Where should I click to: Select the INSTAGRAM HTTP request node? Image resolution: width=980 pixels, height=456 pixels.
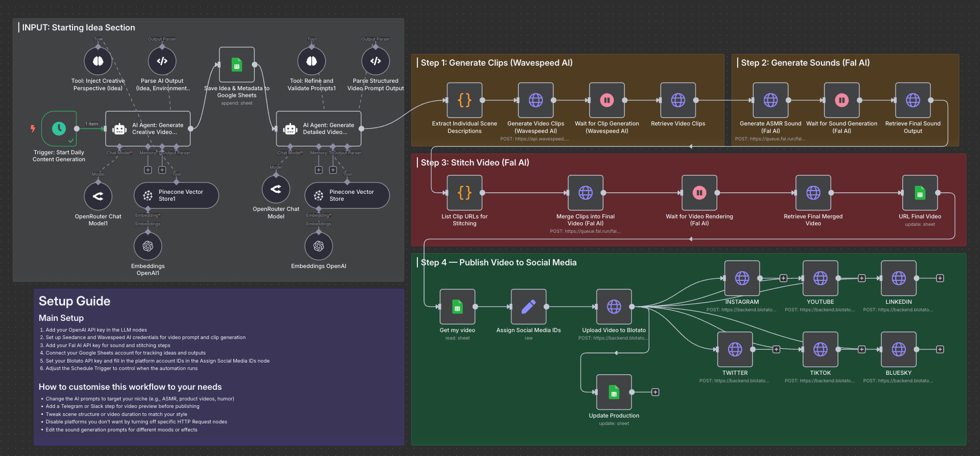click(742, 278)
